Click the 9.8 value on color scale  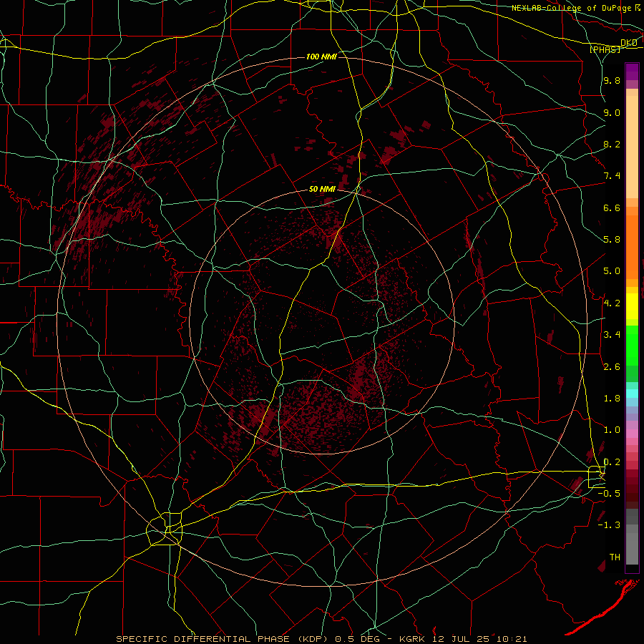[x=612, y=81]
